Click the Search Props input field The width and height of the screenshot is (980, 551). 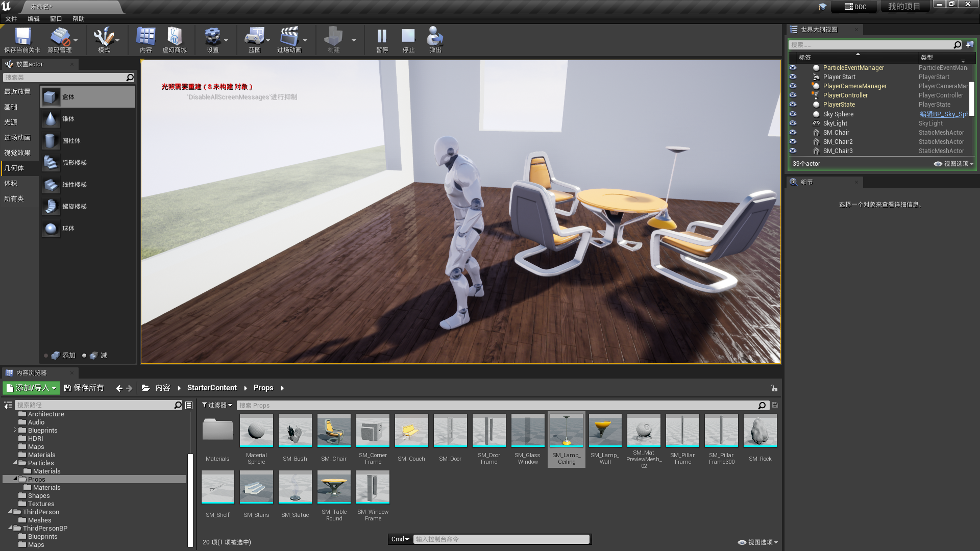point(497,406)
